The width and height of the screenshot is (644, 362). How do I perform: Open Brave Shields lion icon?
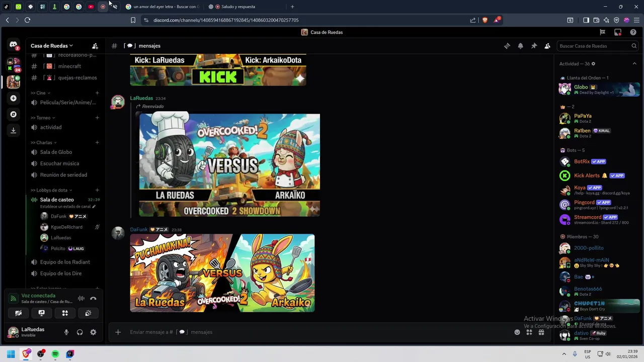click(x=485, y=20)
